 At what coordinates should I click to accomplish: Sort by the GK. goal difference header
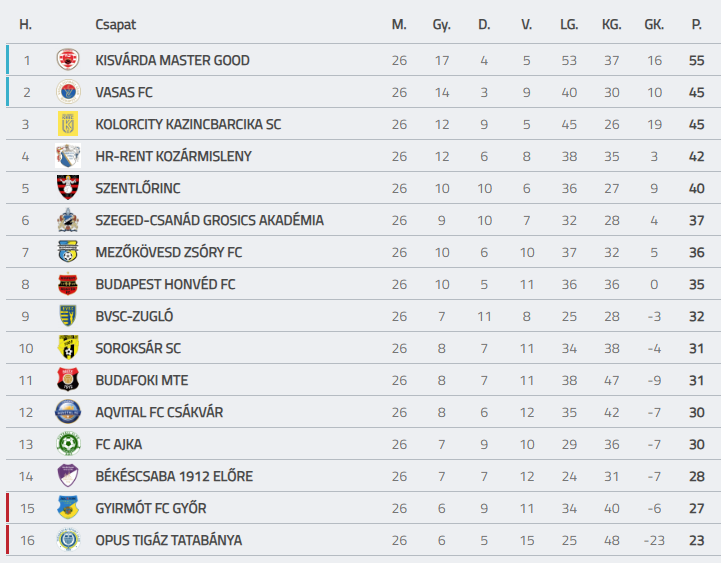click(x=654, y=24)
